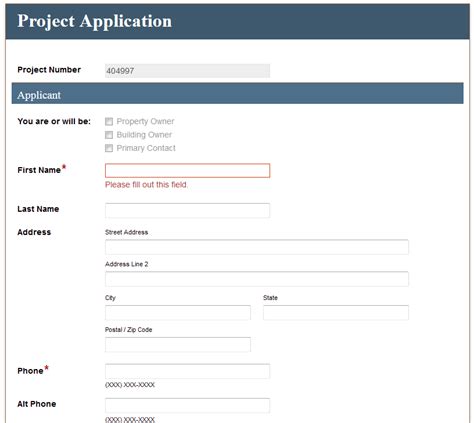
Task: Click the First Name label
Action: [39, 170]
